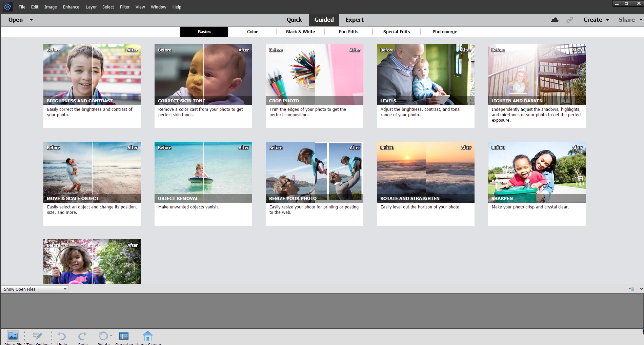Open Brightness and Contrast guided edit
Image resolution: width=644 pixels, height=345 pixels.
(x=92, y=86)
